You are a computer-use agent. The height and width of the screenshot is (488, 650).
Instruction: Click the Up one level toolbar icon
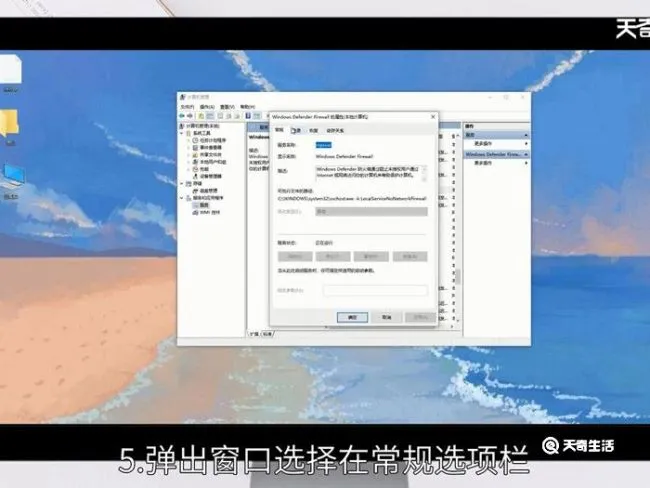[x=201, y=116]
